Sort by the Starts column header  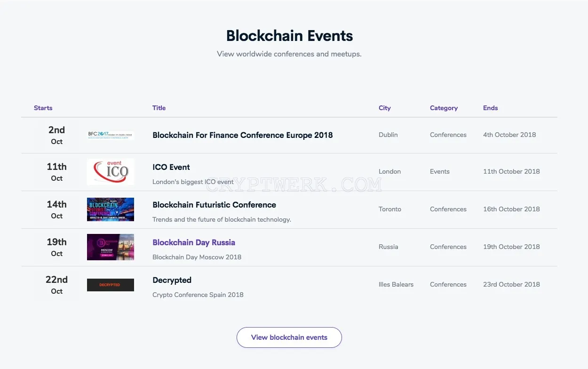tap(43, 108)
